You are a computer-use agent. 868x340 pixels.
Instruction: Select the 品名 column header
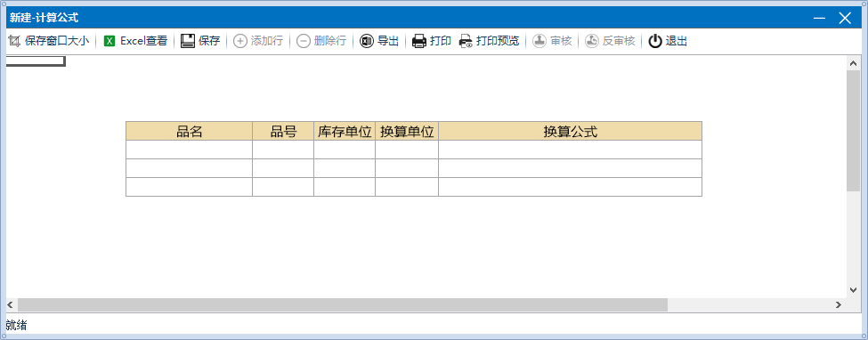190,131
